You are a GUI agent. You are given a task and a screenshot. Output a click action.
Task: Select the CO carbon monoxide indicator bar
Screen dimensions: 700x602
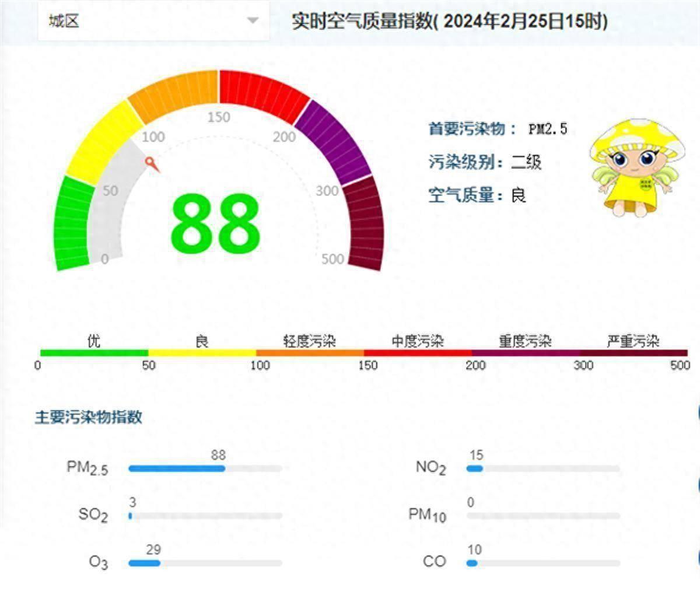pos(542,562)
